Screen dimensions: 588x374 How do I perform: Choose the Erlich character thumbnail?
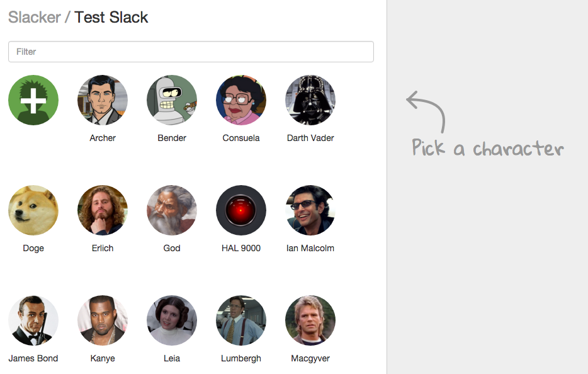(x=102, y=210)
